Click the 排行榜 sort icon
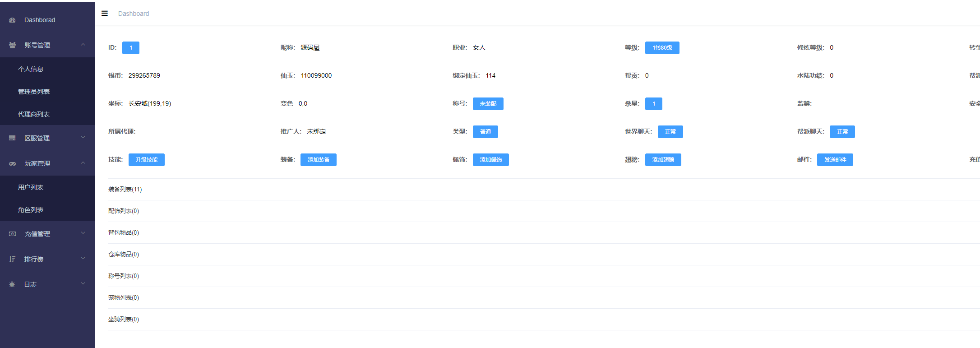The width and height of the screenshot is (980, 348). point(12,259)
